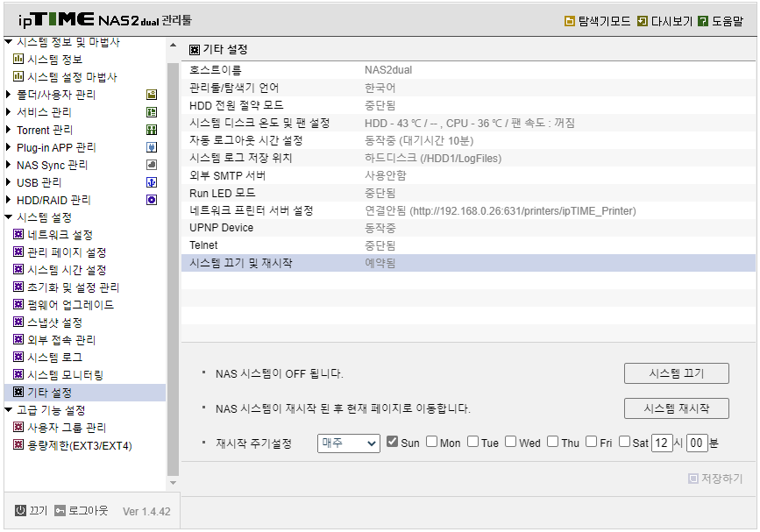Click the 스냅샷 설정 item icon
Screen dimensions: 760x532
tap(18, 322)
